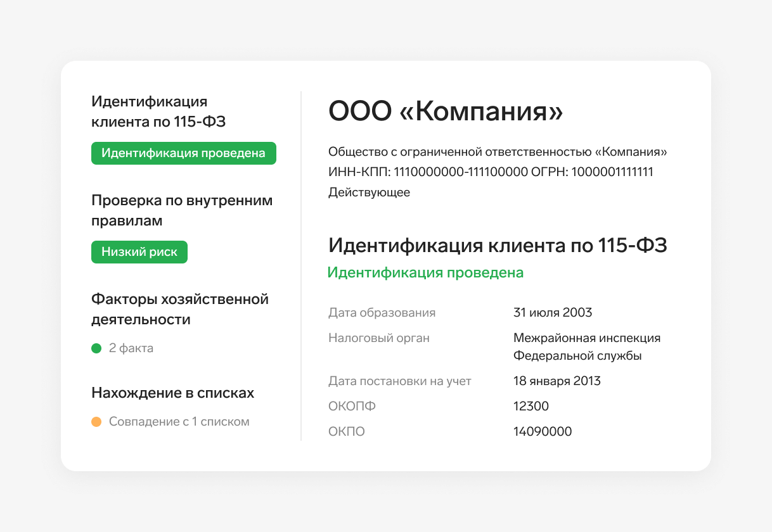This screenshot has width=772, height=532.
Task: Click the orange dot beside Совпадение с 1 списком
Action: [96, 422]
